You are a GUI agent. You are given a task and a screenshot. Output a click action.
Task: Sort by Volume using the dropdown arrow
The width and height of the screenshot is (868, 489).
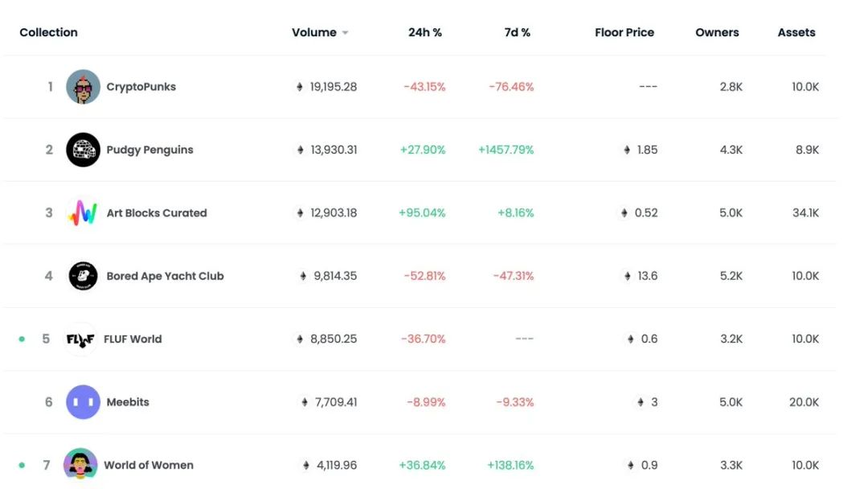point(345,33)
